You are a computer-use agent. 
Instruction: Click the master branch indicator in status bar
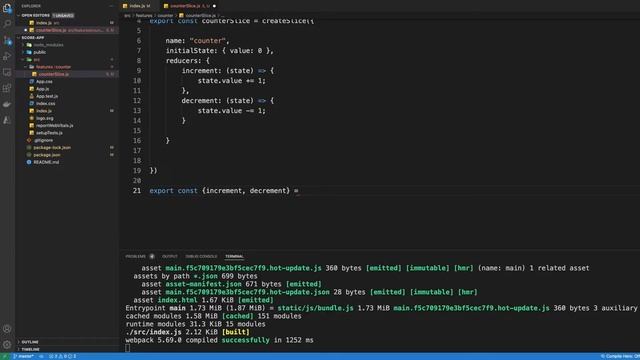[23, 356]
